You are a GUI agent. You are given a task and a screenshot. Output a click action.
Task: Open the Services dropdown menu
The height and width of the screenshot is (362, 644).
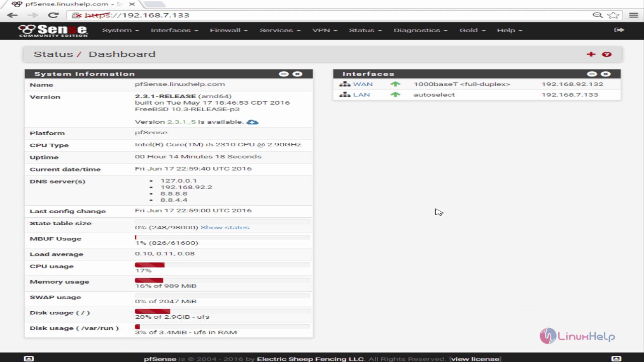click(x=280, y=30)
